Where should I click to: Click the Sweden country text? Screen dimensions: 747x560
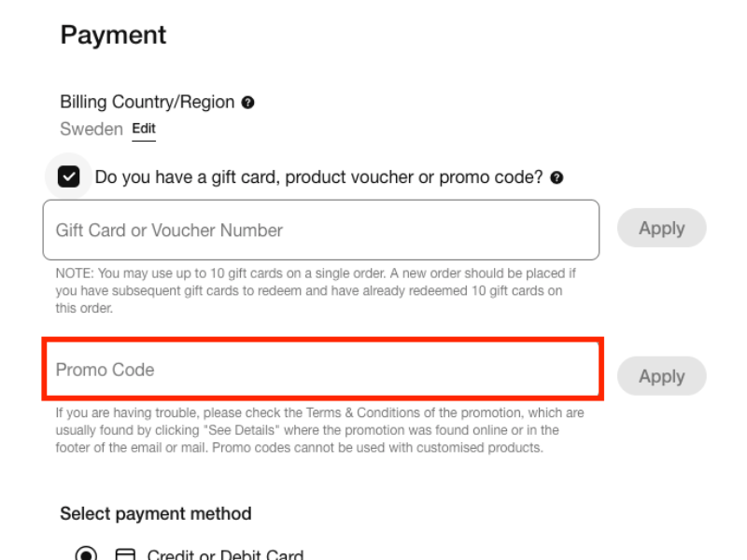pyautogui.click(x=92, y=129)
